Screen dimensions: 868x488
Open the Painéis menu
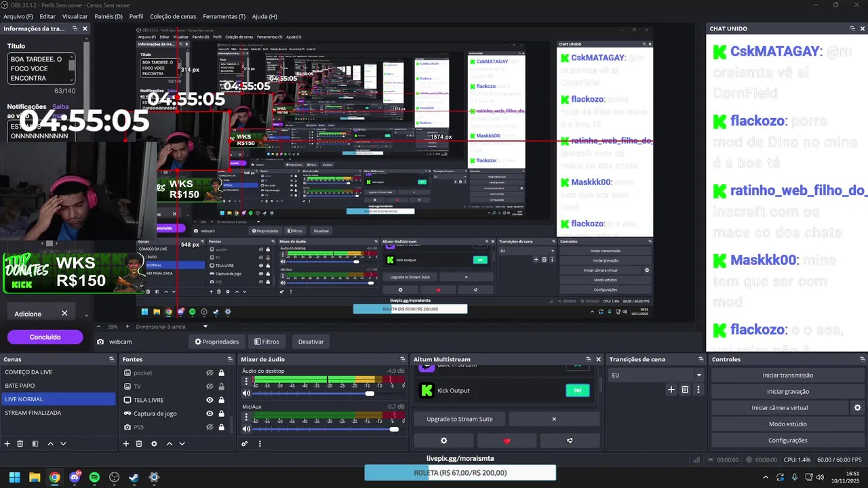coord(108,16)
